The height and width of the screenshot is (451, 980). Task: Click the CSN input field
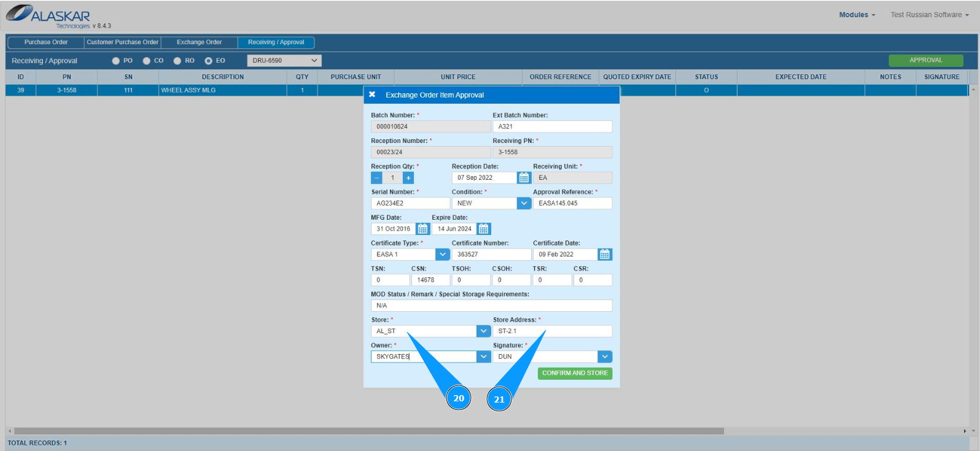(x=430, y=280)
